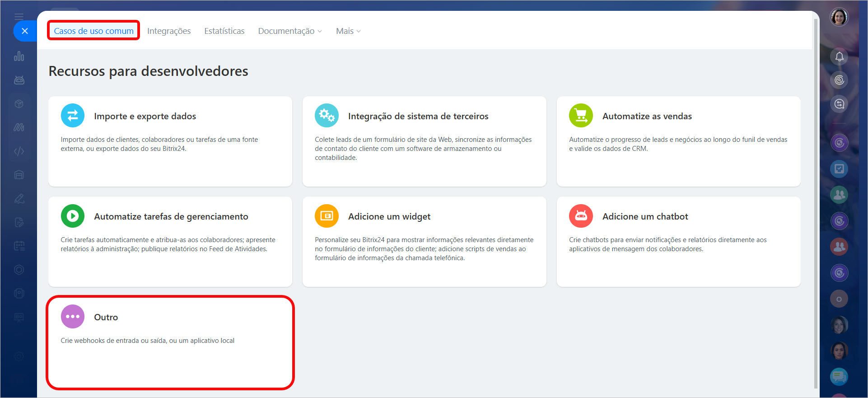Image resolution: width=868 pixels, height=398 pixels.
Task: Open Automatize as vendas card title
Action: 647,116
